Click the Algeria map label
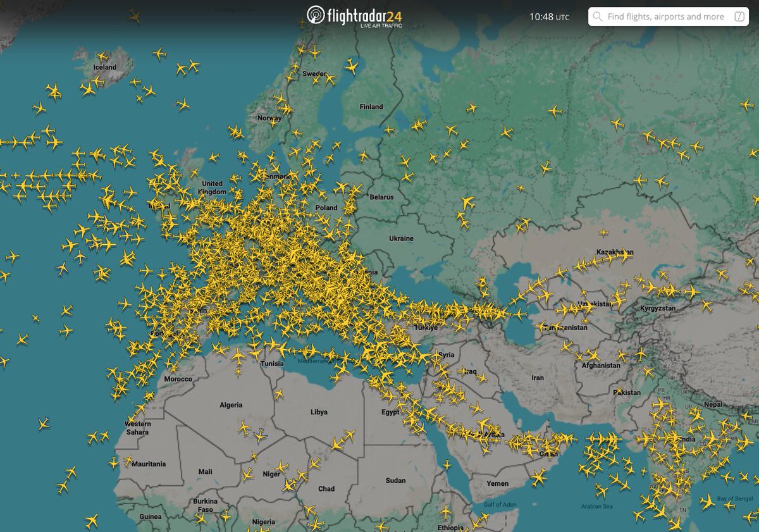 tap(231, 405)
